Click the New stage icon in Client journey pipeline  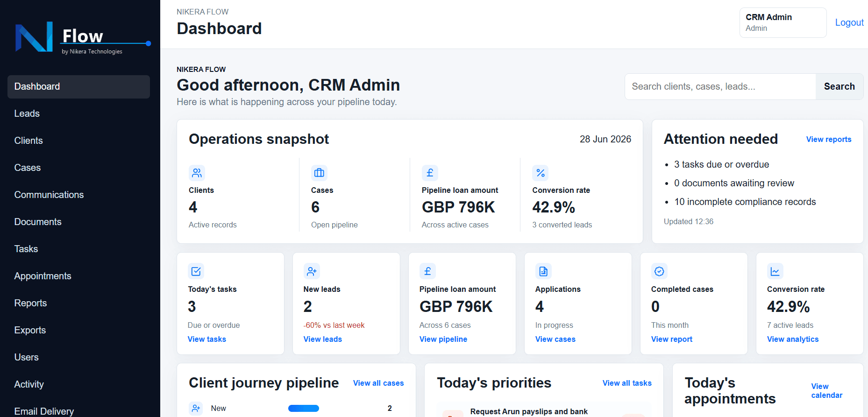click(x=196, y=408)
